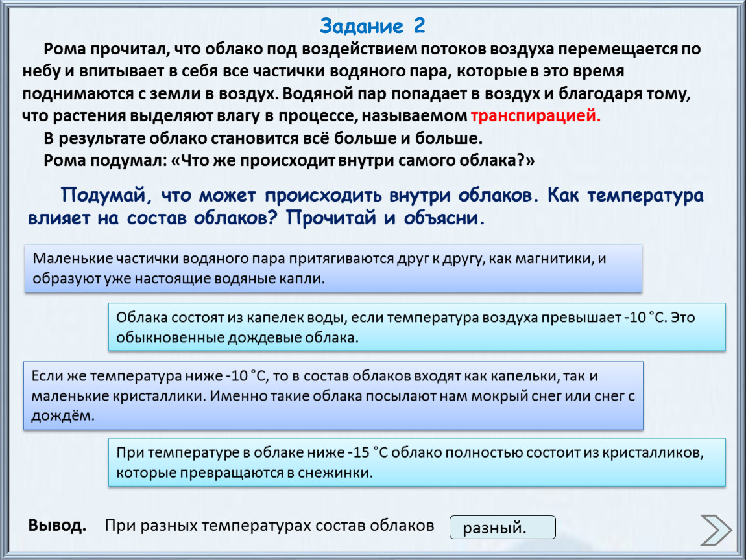746x560 pixels.
Task: Click the text "При разных температурах состав облаков"
Action: pos(269,525)
